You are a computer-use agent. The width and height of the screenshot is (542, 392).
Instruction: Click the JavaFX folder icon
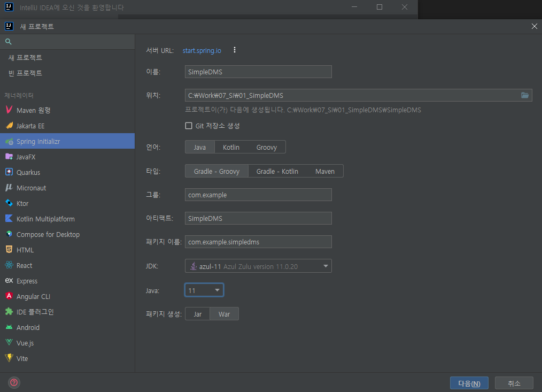point(9,157)
